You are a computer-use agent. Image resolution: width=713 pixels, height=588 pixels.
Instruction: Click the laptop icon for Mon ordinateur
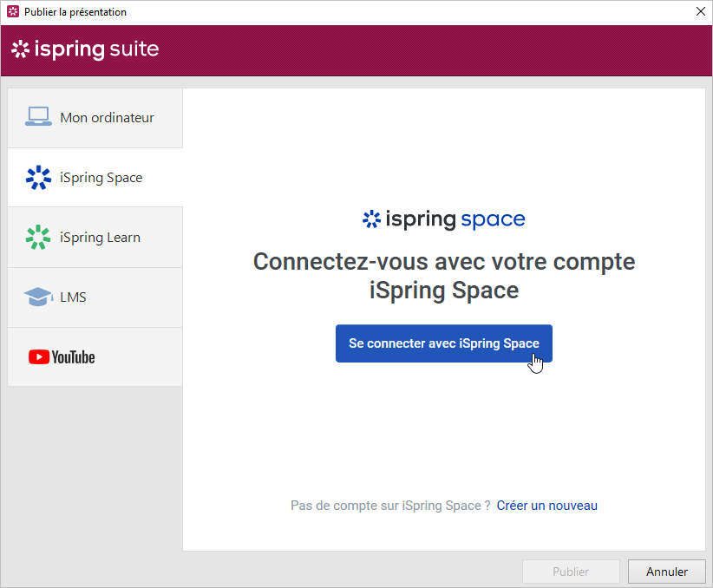(x=38, y=117)
